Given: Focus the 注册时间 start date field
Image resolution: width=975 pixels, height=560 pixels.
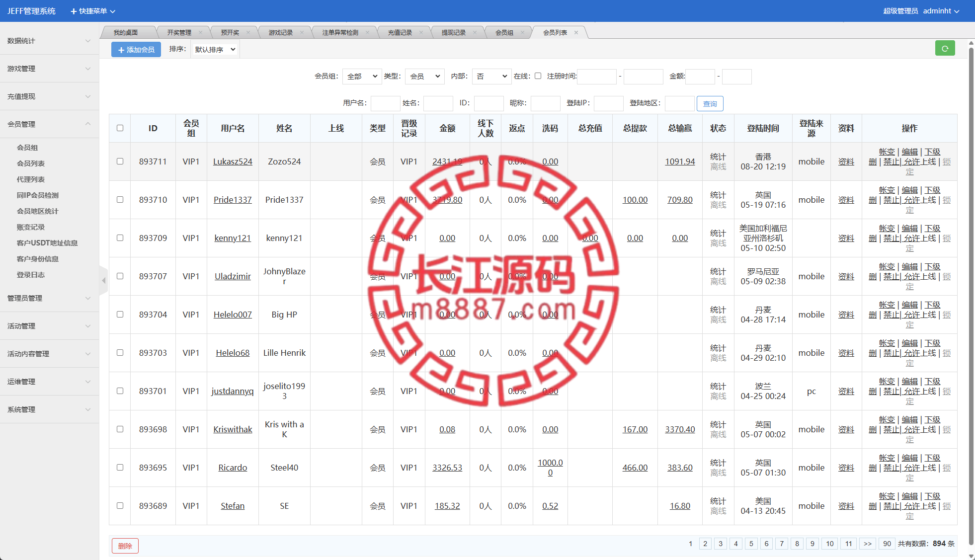Looking at the screenshot, I should click(597, 76).
